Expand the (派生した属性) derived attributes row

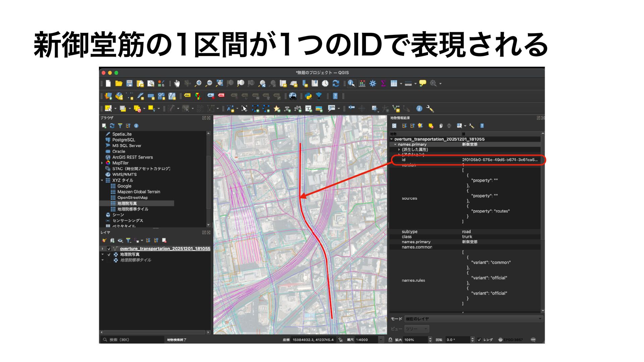pyautogui.click(x=399, y=149)
